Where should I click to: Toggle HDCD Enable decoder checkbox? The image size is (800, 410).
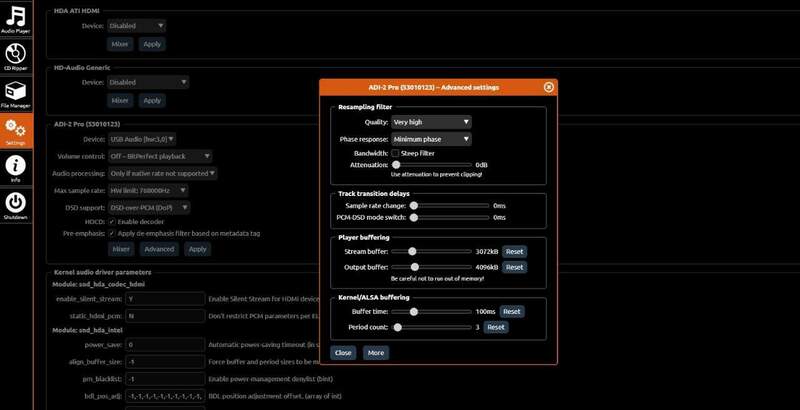coord(111,220)
